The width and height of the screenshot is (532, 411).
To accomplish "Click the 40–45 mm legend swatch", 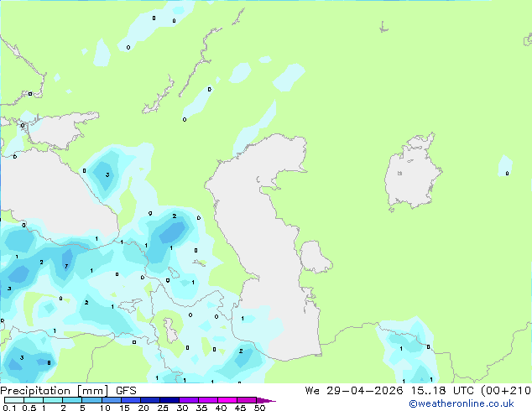I will click(x=227, y=400).
